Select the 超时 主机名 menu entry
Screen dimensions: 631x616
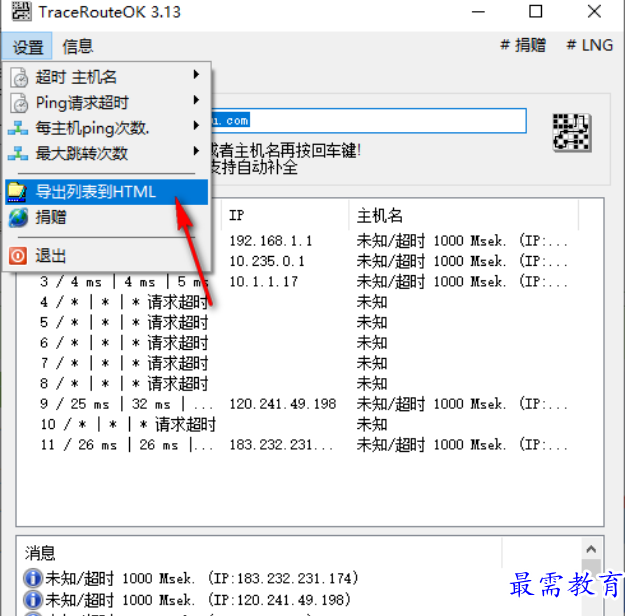tap(107, 77)
